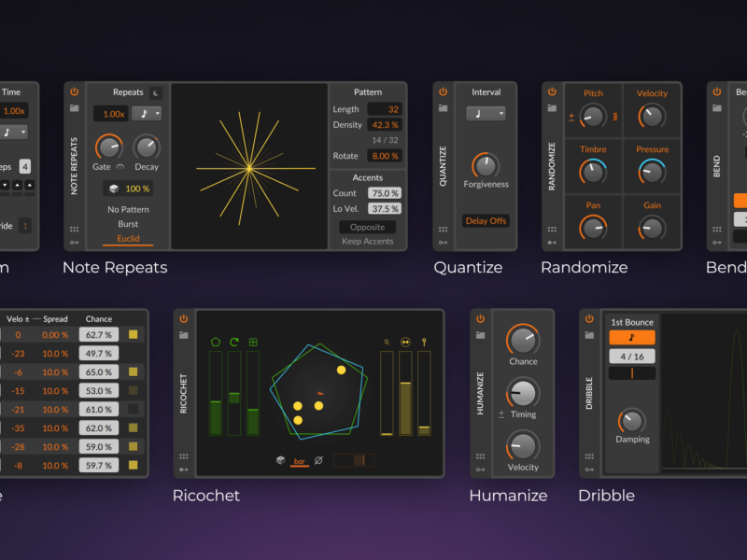Viewport: 747px width, 560px height.
Task: Expand the Quantize Interval dropdown
Action: (486, 114)
